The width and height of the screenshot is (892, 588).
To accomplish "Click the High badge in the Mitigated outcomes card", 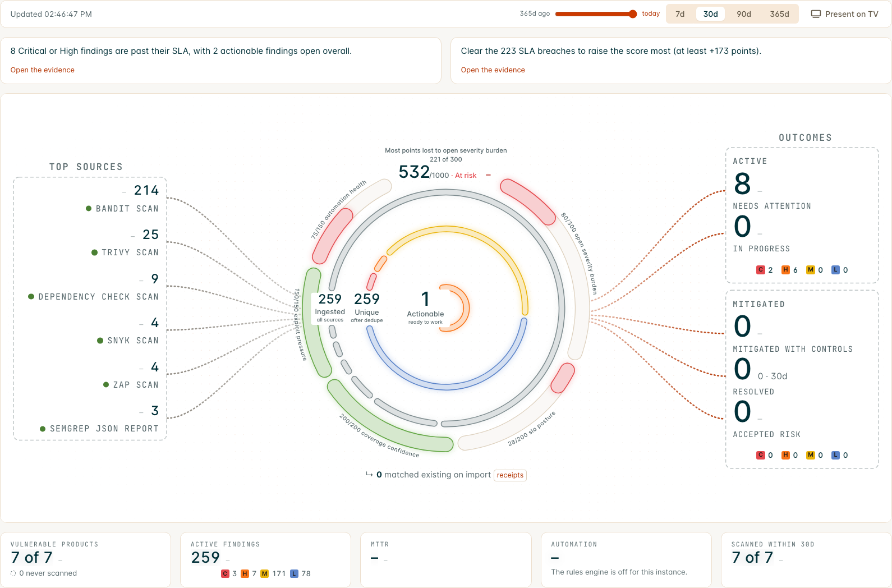I will click(786, 455).
